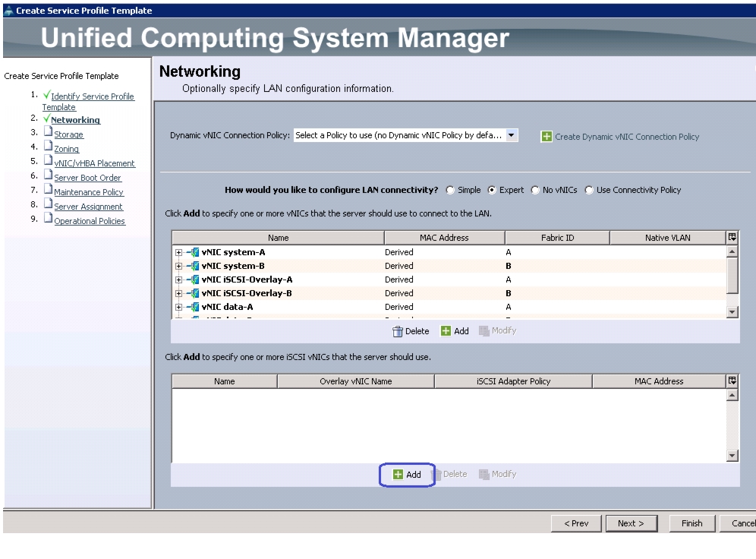756x559 pixels.
Task: Open iSCSI vNIC table column settings icon
Action: 732,381
